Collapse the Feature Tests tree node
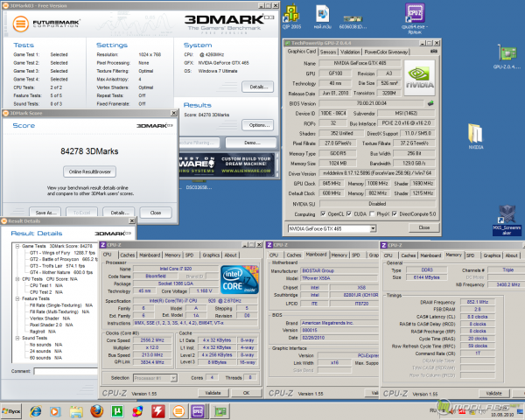 coord(17,298)
